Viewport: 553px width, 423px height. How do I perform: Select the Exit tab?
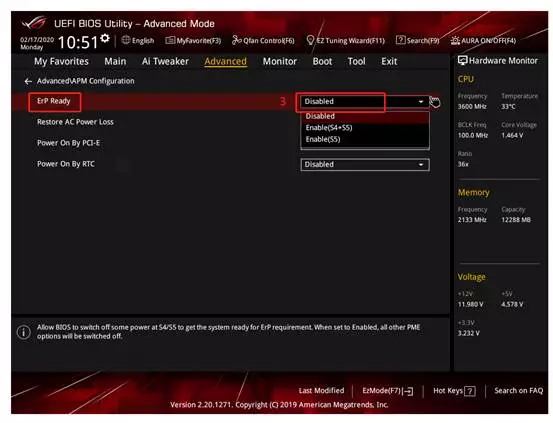pos(389,61)
